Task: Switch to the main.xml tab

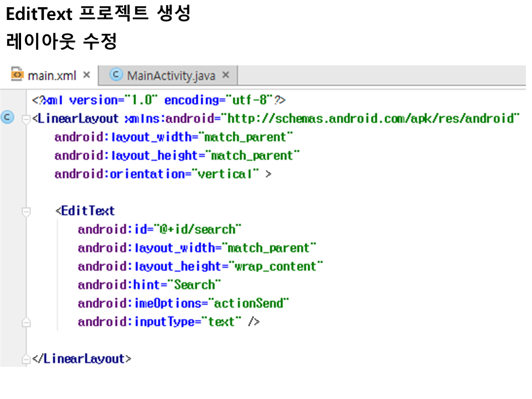Action: pyautogui.click(x=52, y=75)
